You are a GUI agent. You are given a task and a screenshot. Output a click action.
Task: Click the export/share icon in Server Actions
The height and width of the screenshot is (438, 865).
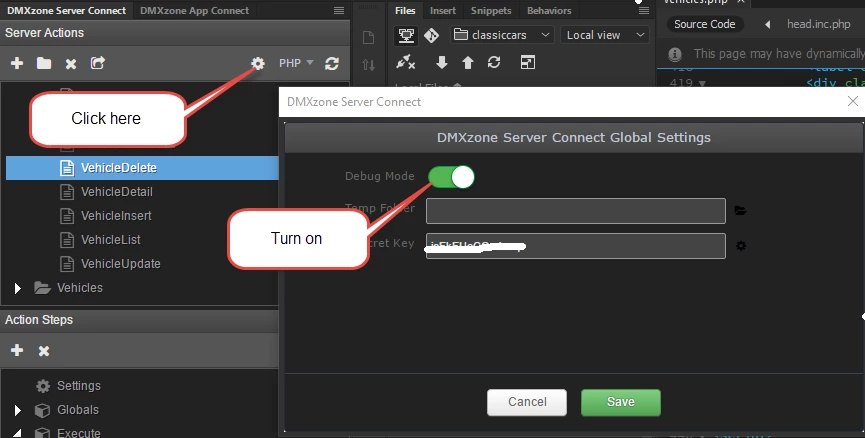pos(98,63)
